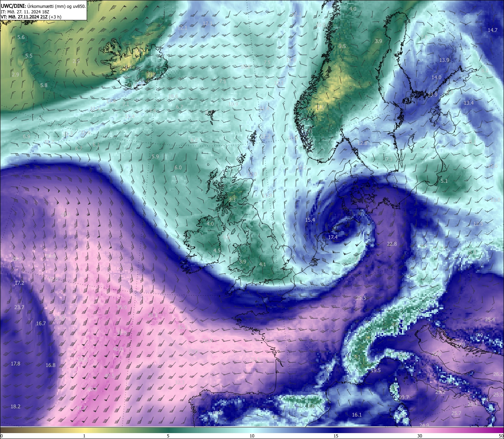Click the 17.2 value label
This screenshot has width=504, height=439.
19,283
